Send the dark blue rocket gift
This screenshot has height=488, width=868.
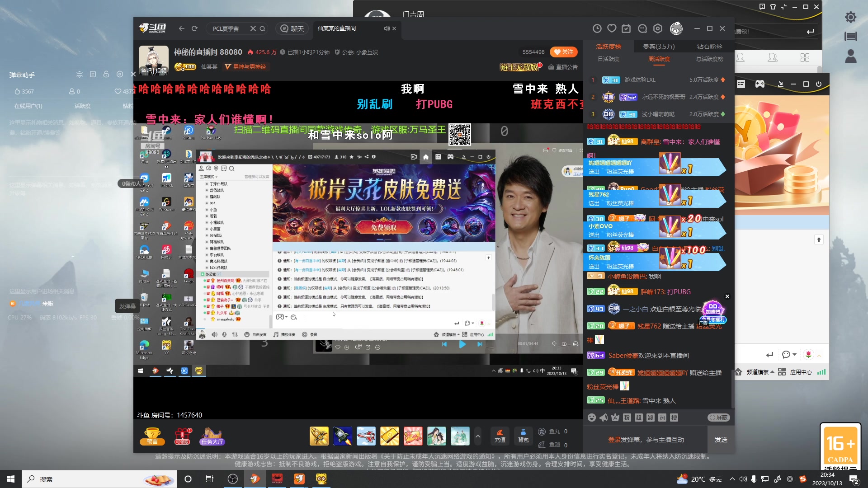[343, 436]
